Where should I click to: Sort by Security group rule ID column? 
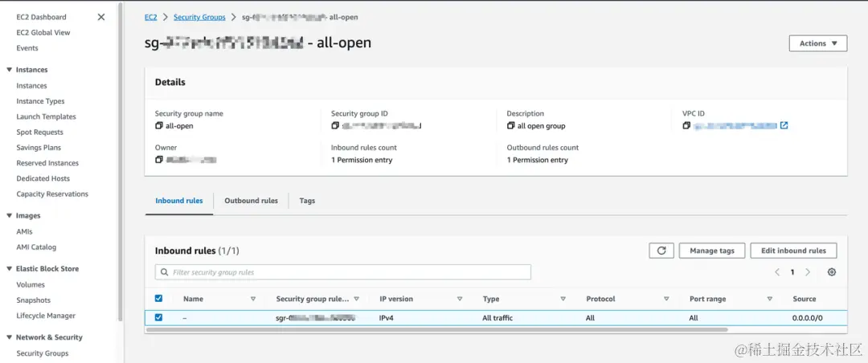pyautogui.click(x=357, y=299)
